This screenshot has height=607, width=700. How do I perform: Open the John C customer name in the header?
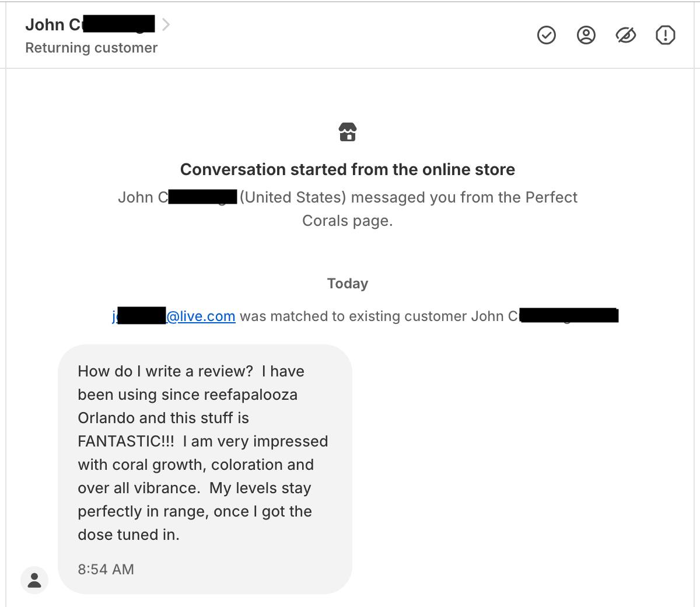point(90,25)
